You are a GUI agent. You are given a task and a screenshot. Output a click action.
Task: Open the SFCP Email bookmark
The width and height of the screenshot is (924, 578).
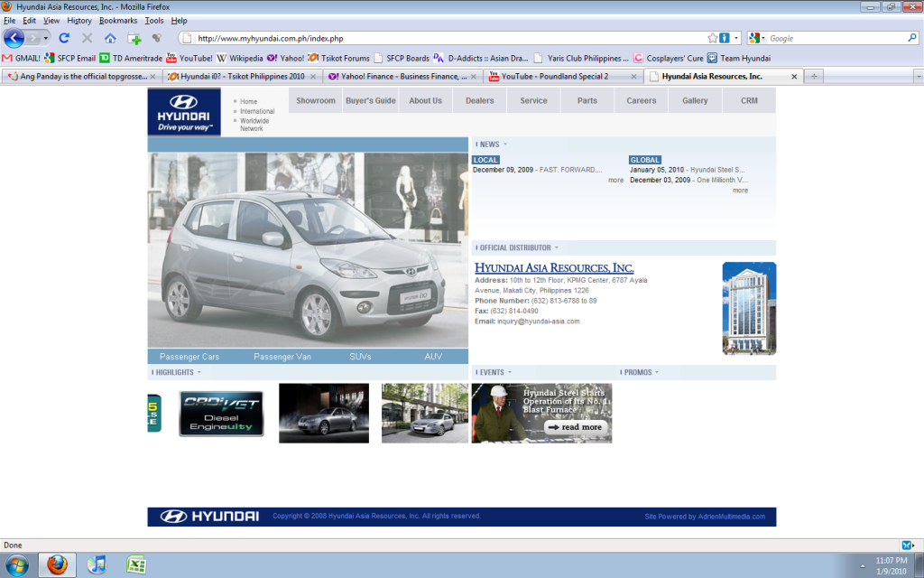tap(70, 59)
